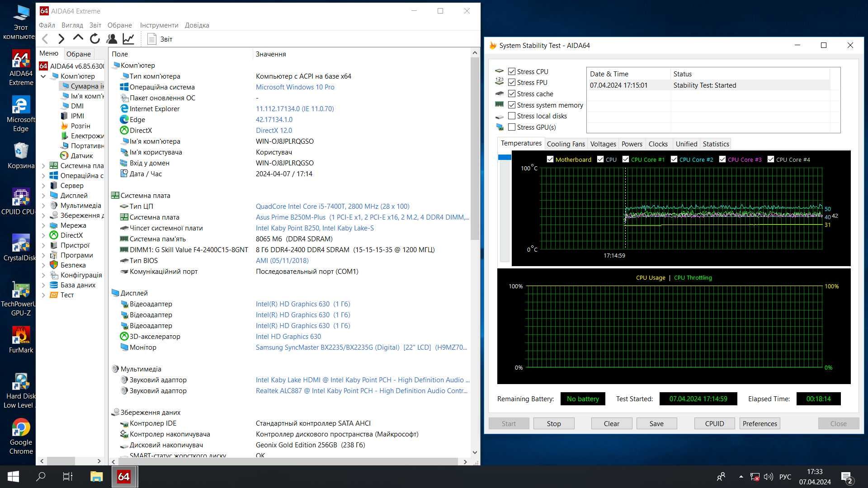Click the Hard Disk Low Level icon
The width and height of the screenshot is (868, 488).
(x=20, y=382)
